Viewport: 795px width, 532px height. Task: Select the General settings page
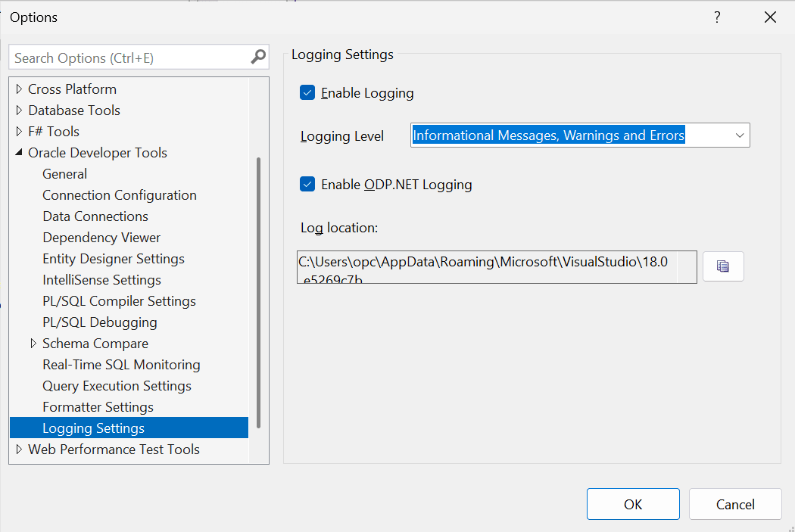[x=64, y=173]
